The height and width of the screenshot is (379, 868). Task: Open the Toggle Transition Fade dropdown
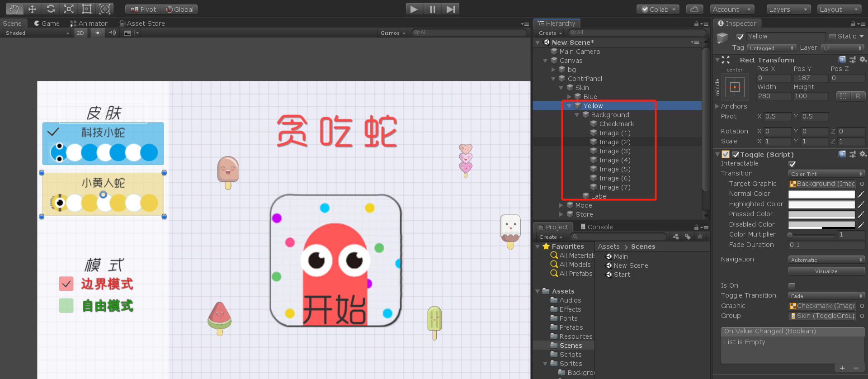tap(826, 296)
